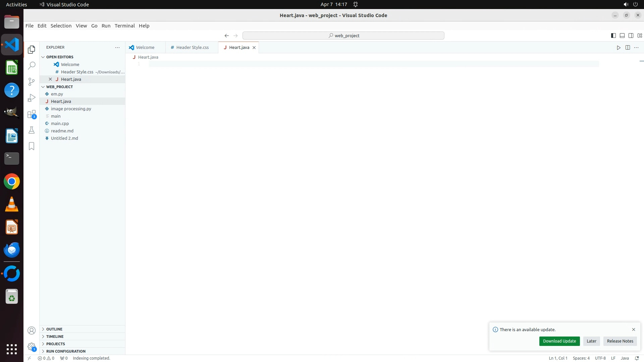Open the Testing flask view
This screenshot has width=644, height=362.
[32, 130]
